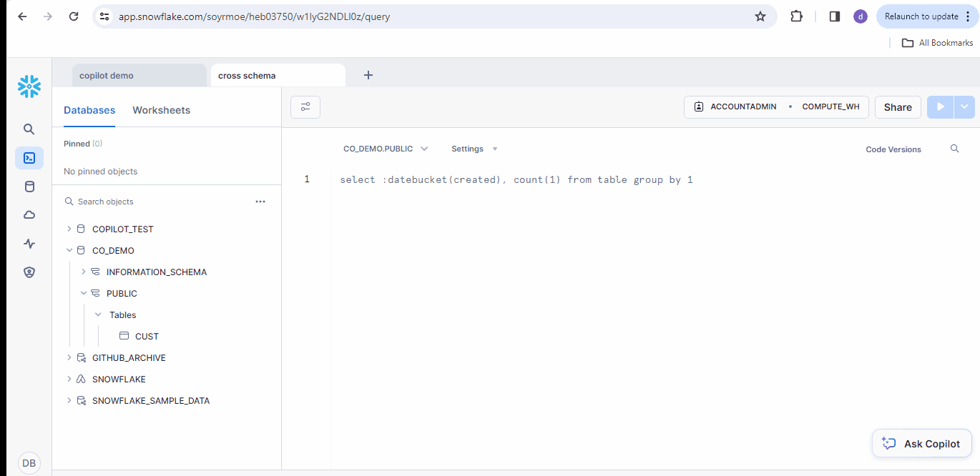Click the SNOWFLAKE_SAMPLE_DATA label

tap(151, 401)
